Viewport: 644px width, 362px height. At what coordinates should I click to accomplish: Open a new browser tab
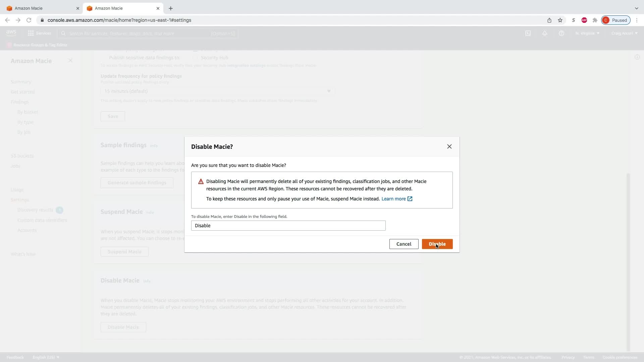(x=171, y=8)
